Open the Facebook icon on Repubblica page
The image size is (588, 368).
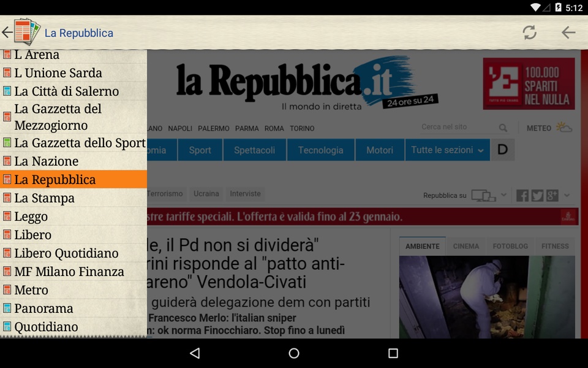click(522, 196)
